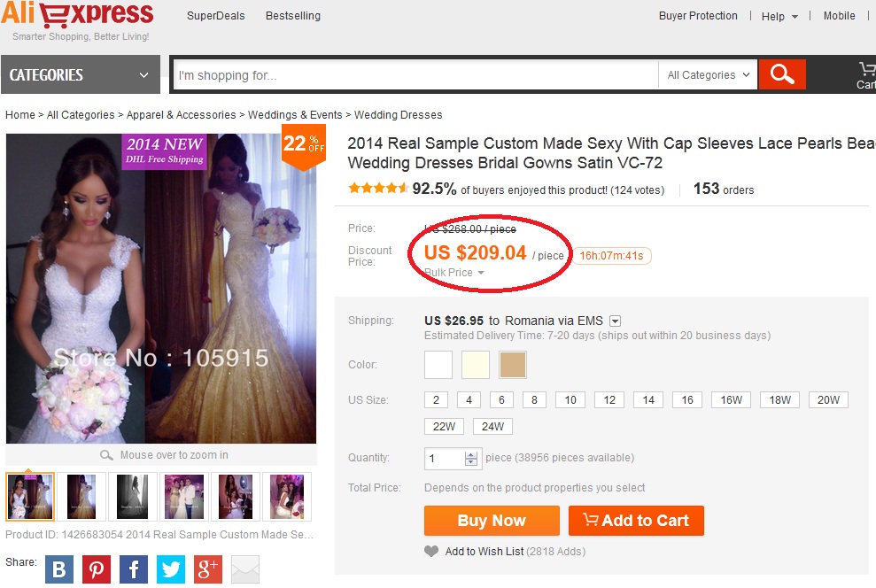Click the Add to Cart button
Screen dimensions: 876x588
point(635,521)
